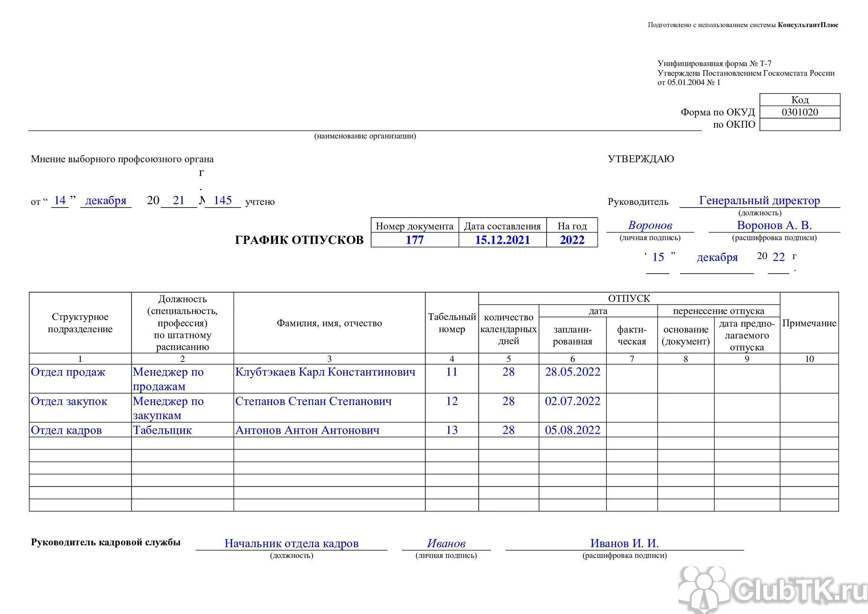Click the Воронов personal signature

pyautogui.click(x=650, y=225)
